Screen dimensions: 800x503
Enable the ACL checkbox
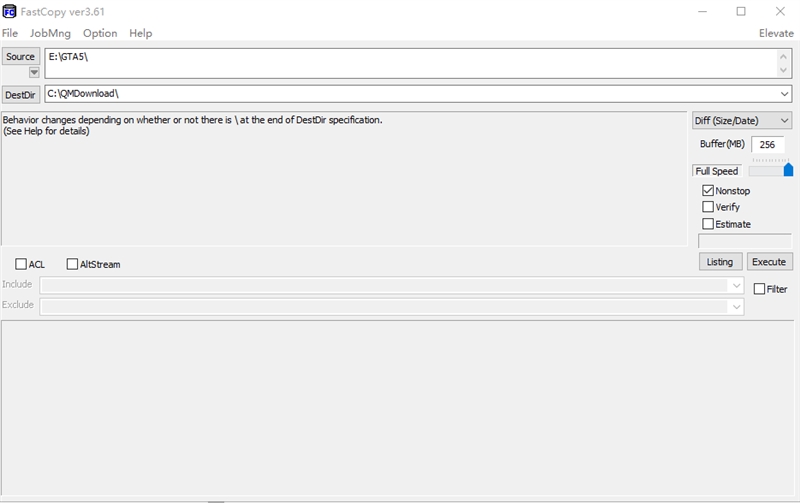[21, 264]
